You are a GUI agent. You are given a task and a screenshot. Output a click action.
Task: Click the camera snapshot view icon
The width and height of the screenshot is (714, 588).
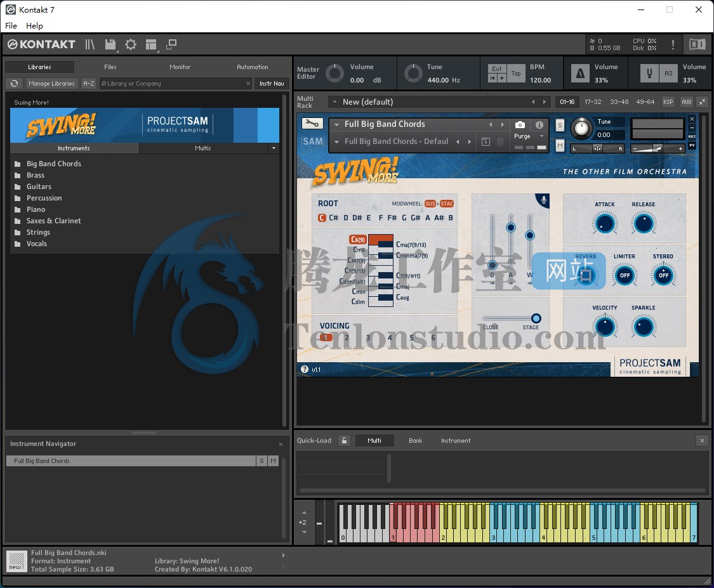pos(520,125)
